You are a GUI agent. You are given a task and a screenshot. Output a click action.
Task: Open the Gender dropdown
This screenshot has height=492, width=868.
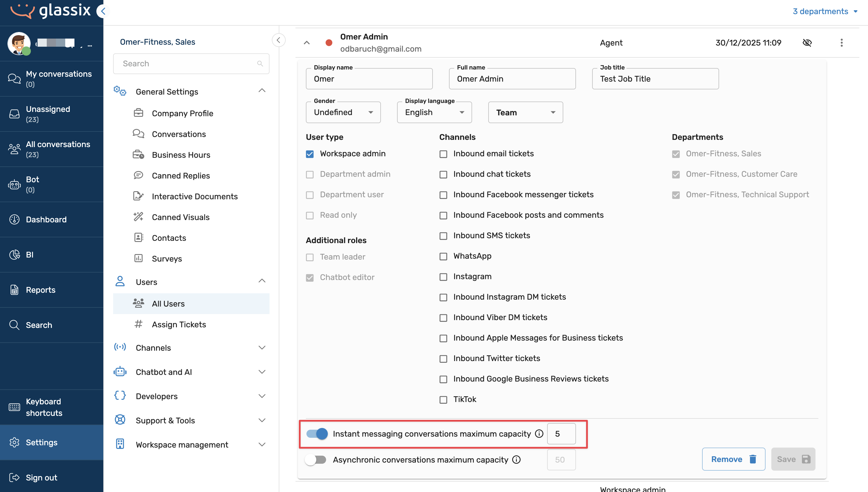pyautogui.click(x=343, y=112)
